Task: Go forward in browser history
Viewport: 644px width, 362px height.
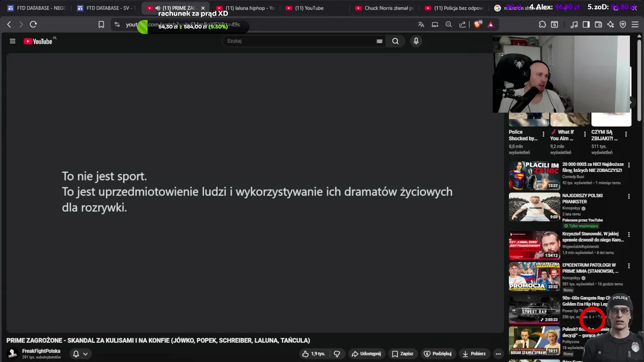Action: click(21, 24)
